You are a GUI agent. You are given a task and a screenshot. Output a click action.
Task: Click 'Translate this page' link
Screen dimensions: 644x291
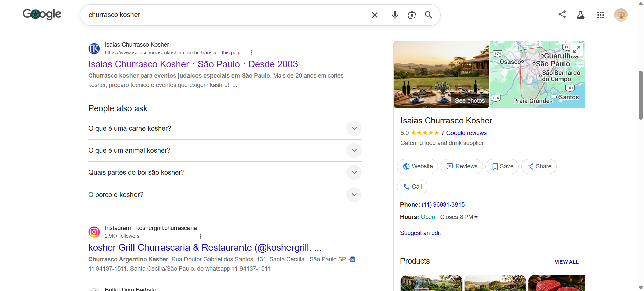[221, 53]
